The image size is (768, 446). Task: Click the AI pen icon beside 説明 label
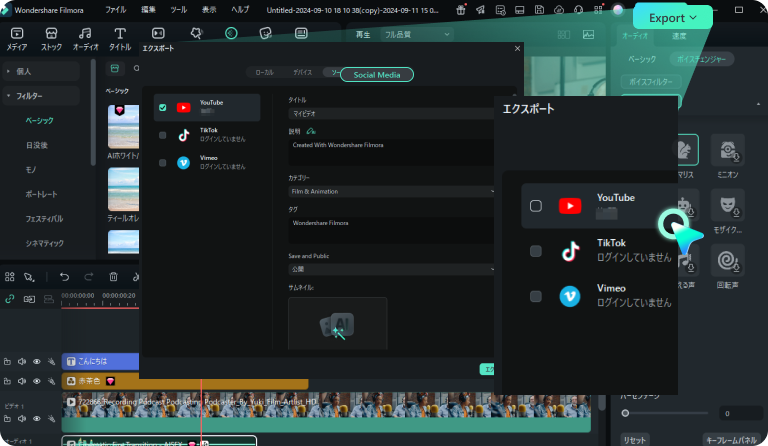tap(311, 131)
